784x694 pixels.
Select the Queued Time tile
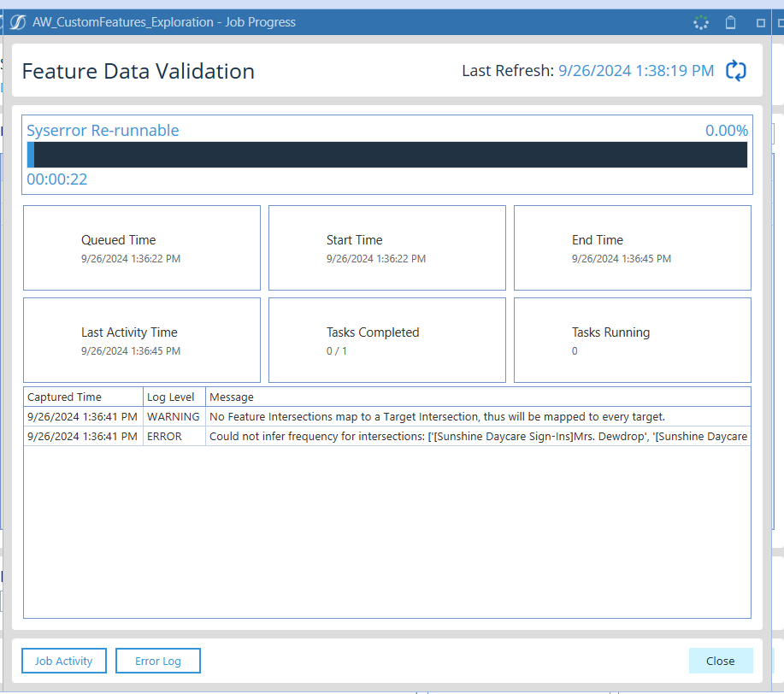point(141,248)
